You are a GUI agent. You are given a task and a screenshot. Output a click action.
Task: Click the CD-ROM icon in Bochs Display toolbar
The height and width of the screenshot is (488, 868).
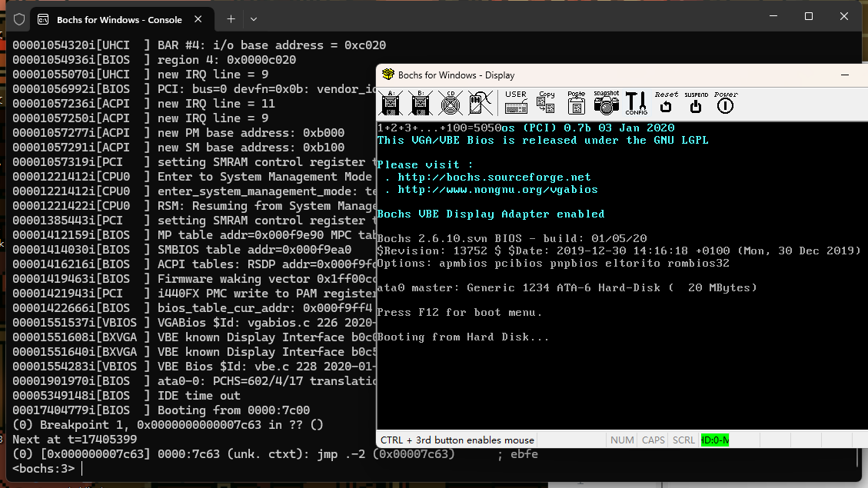(450, 103)
